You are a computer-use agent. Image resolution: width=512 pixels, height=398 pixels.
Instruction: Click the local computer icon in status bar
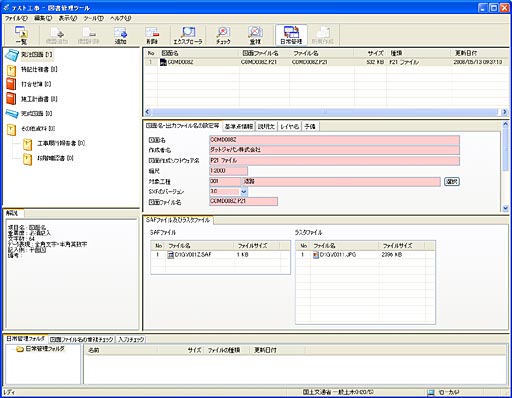coord(431,393)
